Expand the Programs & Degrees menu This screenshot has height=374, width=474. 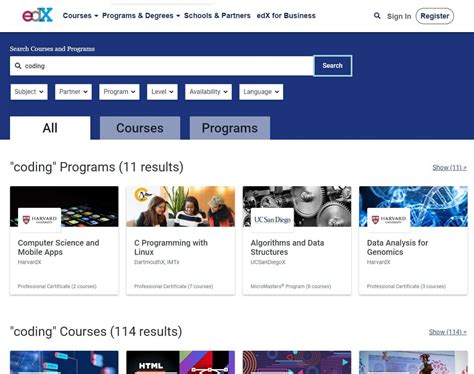coord(141,16)
